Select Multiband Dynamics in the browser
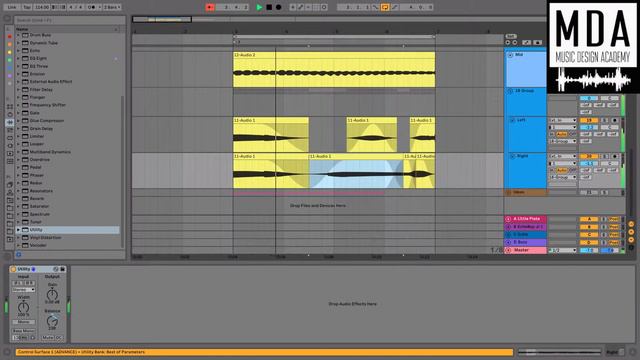This screenshot has height=360, width=640. point(50,152)
